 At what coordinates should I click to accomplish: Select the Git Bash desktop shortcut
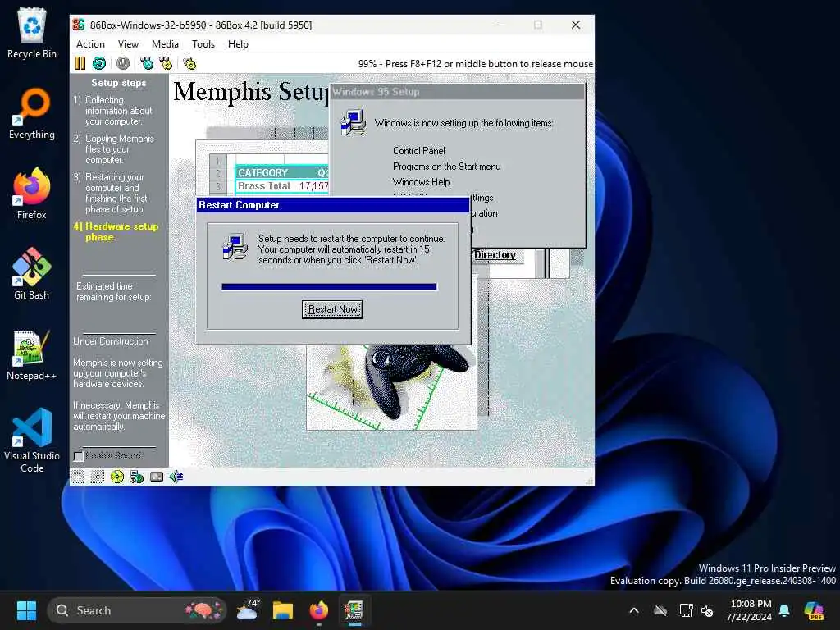click(x=32, y=274)
